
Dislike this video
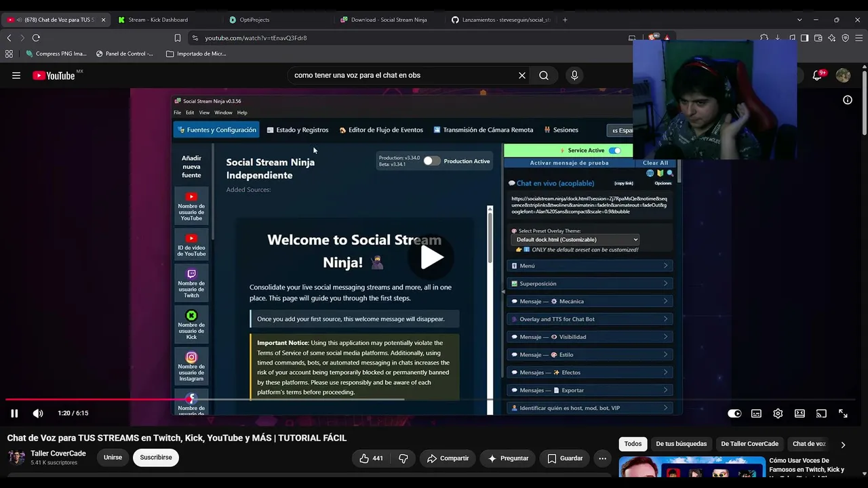pos(403,458)
